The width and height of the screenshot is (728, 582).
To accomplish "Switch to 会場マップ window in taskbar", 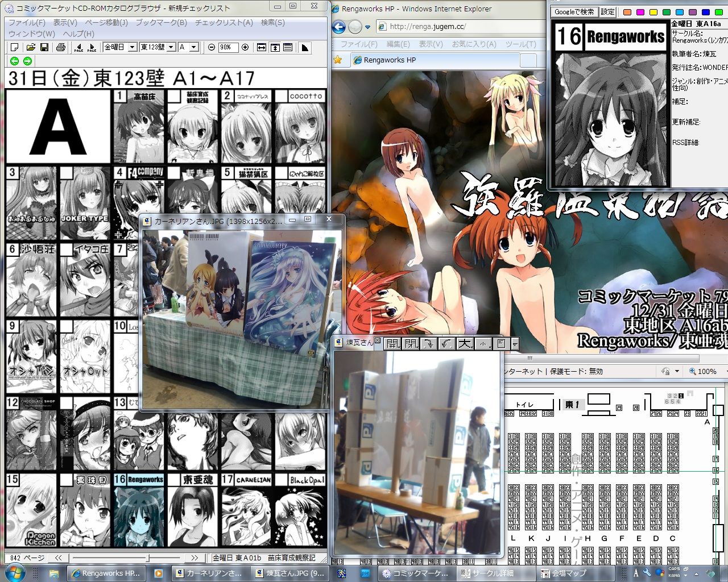I will coord(574,573).
